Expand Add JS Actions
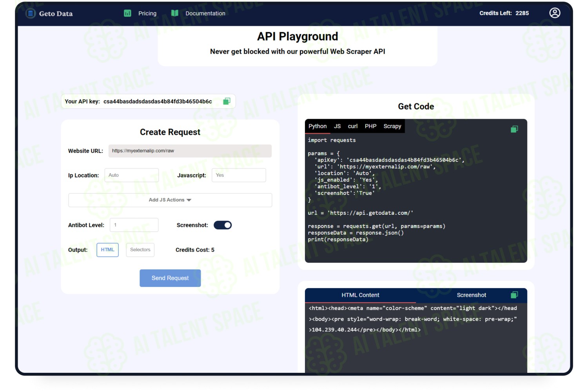Screen dimensions: 588x392 [x=170, y=200]
